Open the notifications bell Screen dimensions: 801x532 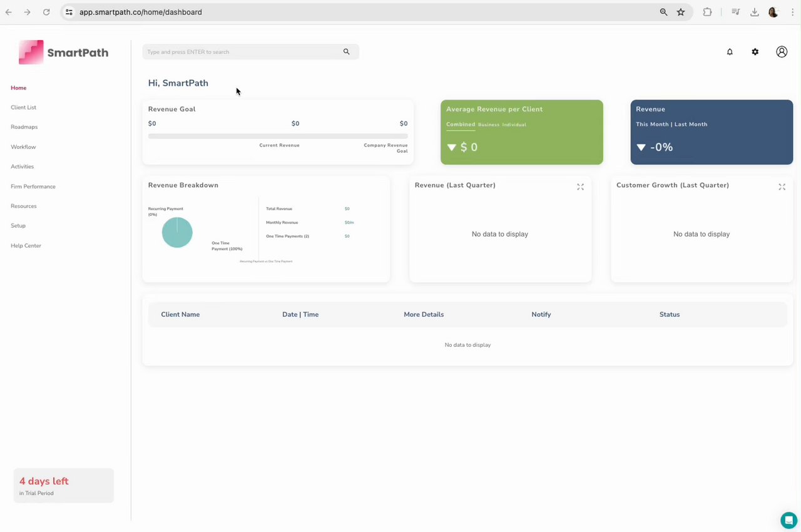tap(730, 52)
